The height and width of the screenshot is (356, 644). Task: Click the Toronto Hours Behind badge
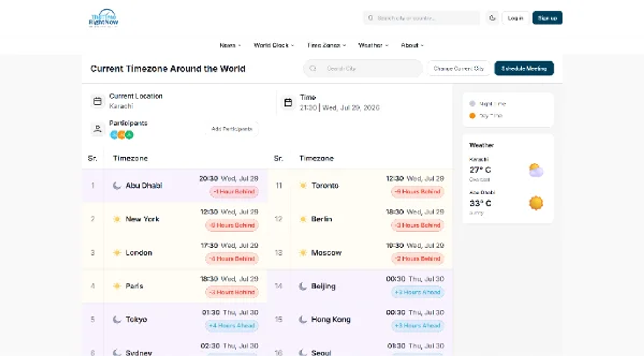418,192
